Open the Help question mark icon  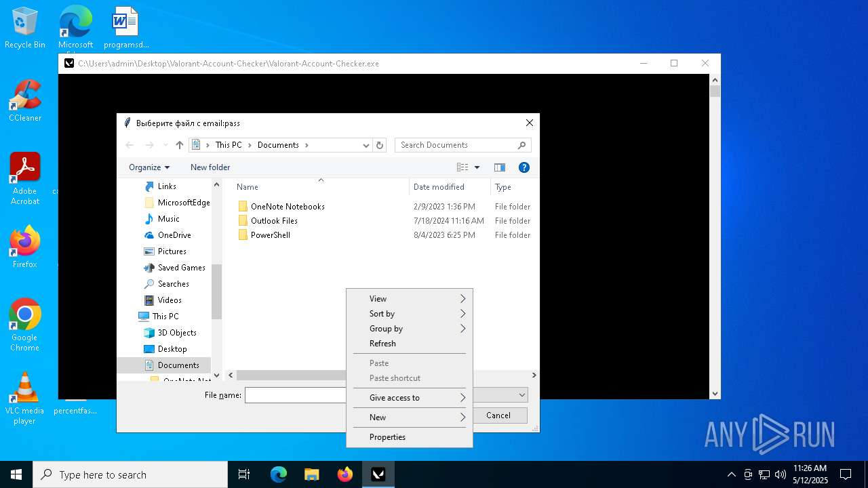524,167
